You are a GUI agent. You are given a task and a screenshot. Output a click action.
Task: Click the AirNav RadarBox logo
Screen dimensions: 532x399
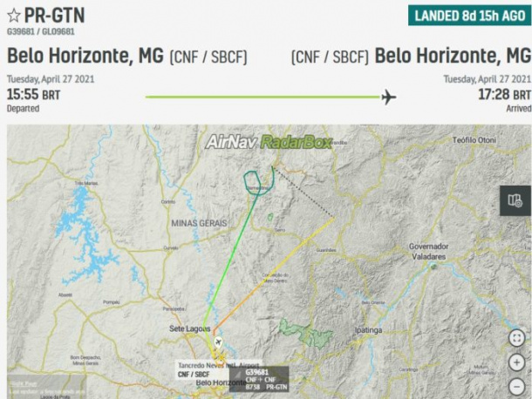(269, 142)
